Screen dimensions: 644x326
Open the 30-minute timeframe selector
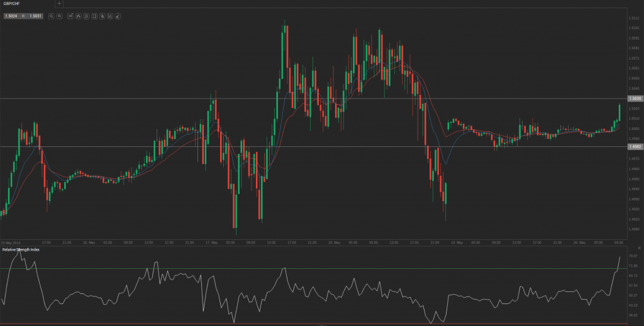click(x=70, y=15)
